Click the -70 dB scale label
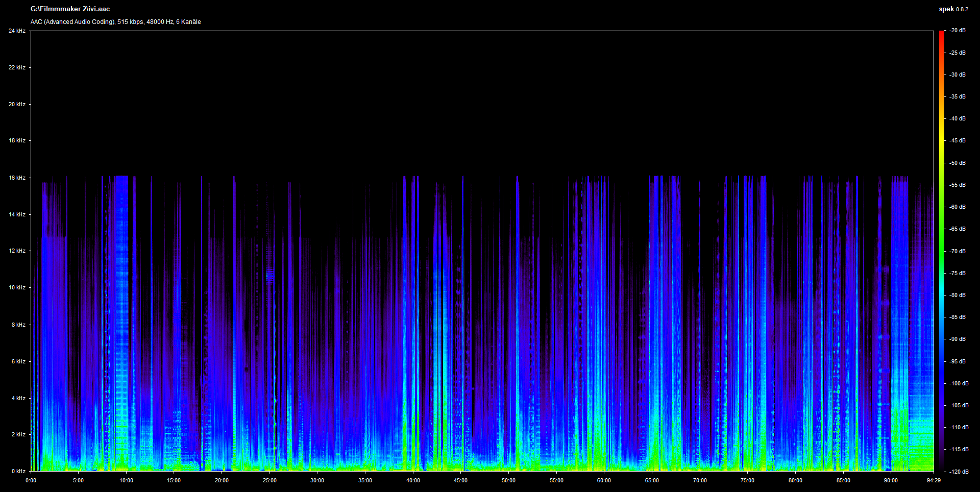This screenshot has width=980, height=492. 958,251
